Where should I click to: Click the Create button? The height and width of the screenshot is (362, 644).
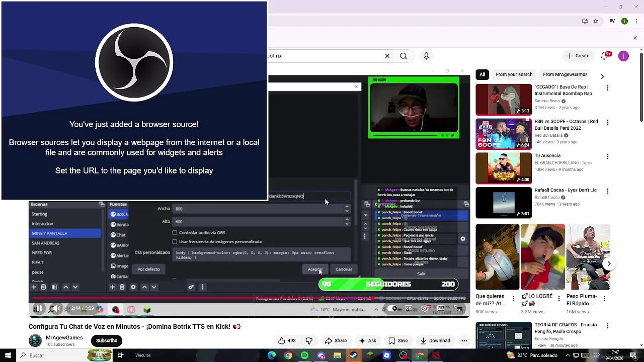tap(578, 56)
